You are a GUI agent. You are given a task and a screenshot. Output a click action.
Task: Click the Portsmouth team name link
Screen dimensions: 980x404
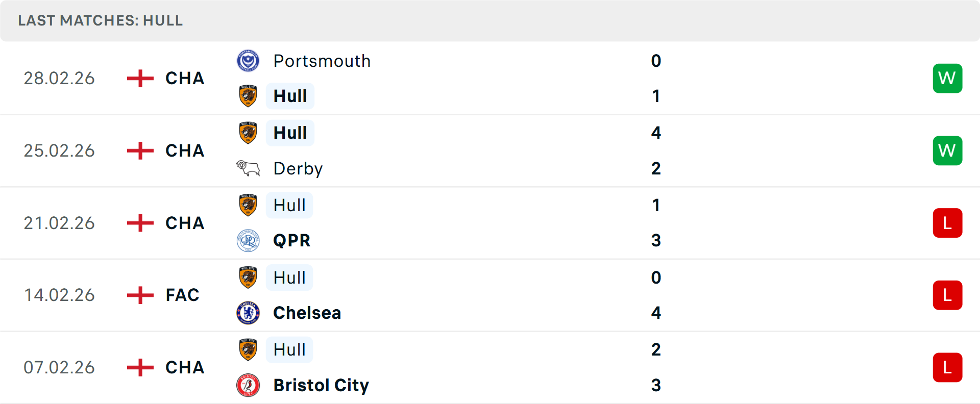click(x=322, y=61)
